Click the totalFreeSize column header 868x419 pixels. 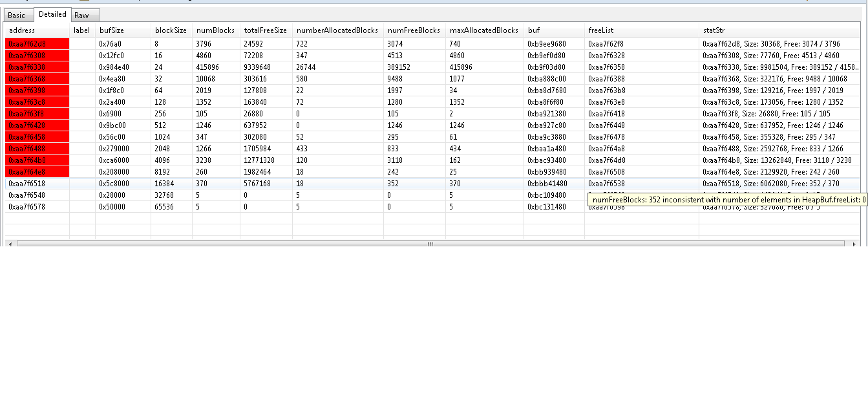point(266,30)
